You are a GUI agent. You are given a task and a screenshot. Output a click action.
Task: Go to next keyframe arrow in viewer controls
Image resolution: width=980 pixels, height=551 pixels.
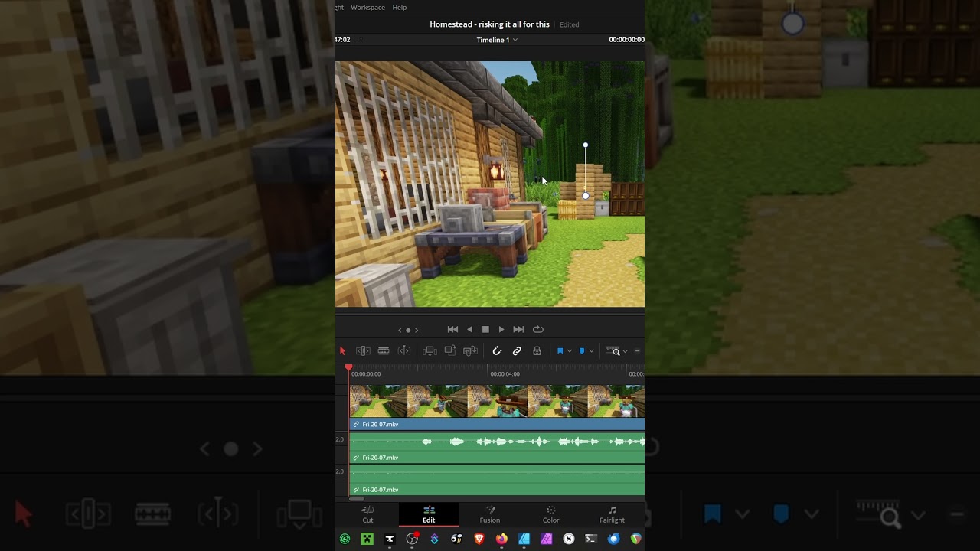pyautogui.click(x=416, y=330)
